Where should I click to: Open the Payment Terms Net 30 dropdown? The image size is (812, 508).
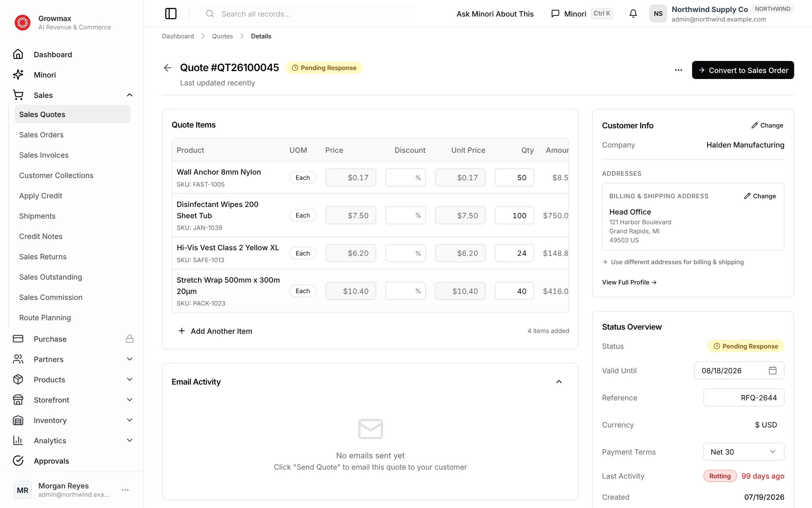[x=744, y=452]
